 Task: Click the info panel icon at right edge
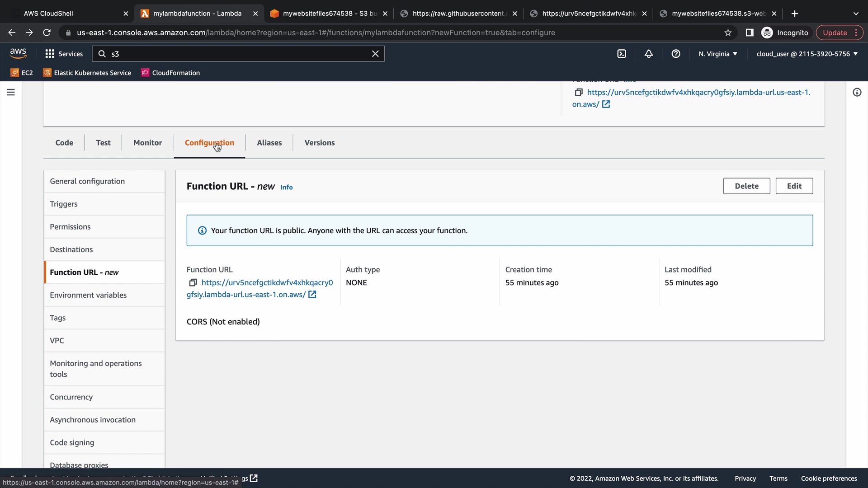pyautogui.click(x=857, y=92)
